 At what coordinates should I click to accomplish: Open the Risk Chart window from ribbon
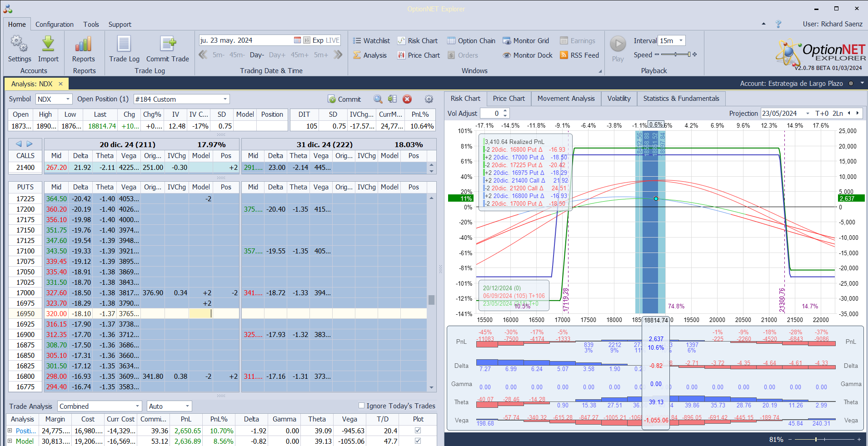[418, 41]
